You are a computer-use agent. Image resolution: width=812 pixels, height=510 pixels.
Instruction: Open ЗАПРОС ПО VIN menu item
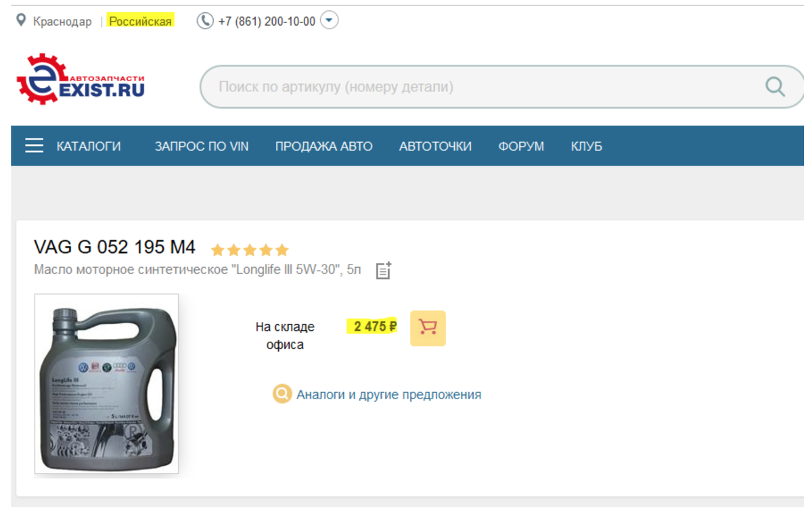[x=202, y=146]
